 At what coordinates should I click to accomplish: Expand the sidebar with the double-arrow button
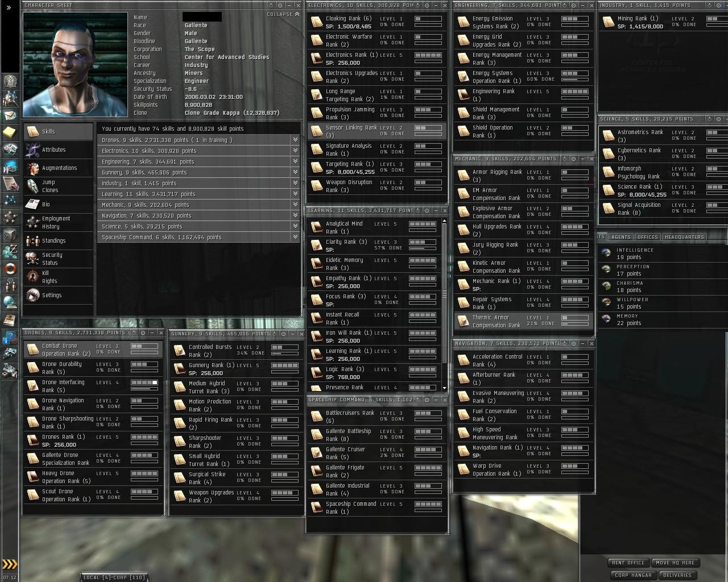tap(9, 7)
